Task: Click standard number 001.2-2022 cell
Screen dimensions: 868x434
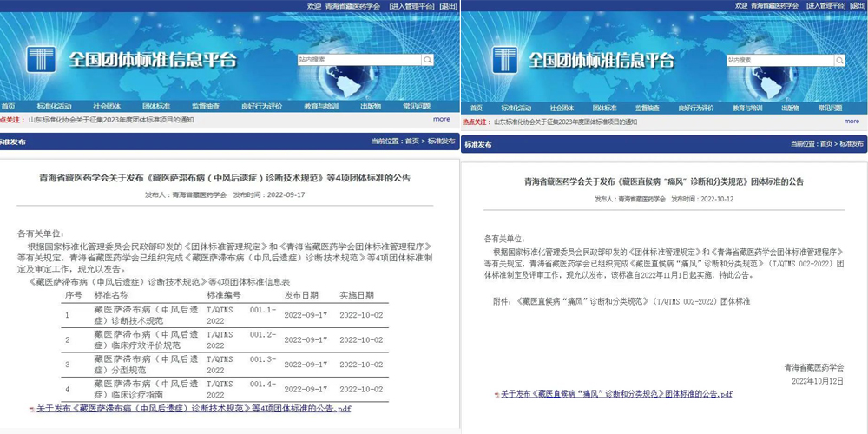Action: tap(241, 340)
